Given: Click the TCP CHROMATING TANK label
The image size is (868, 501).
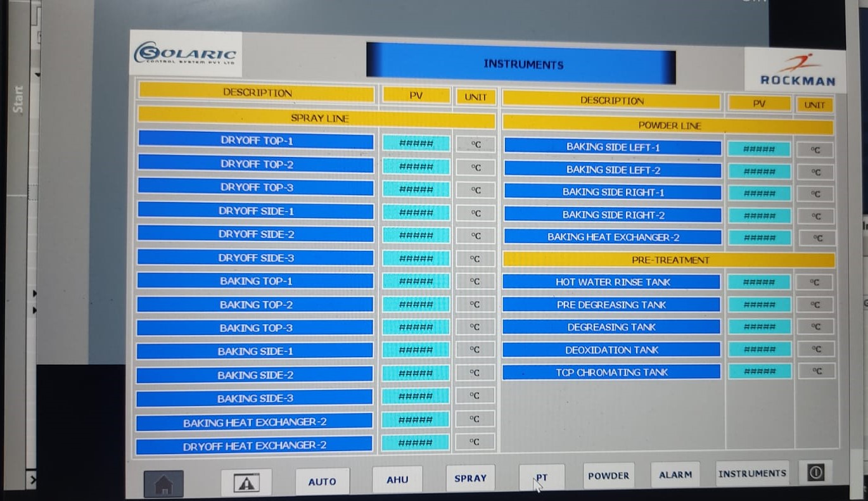Looking at the screenshot, I should pos(612,372).
